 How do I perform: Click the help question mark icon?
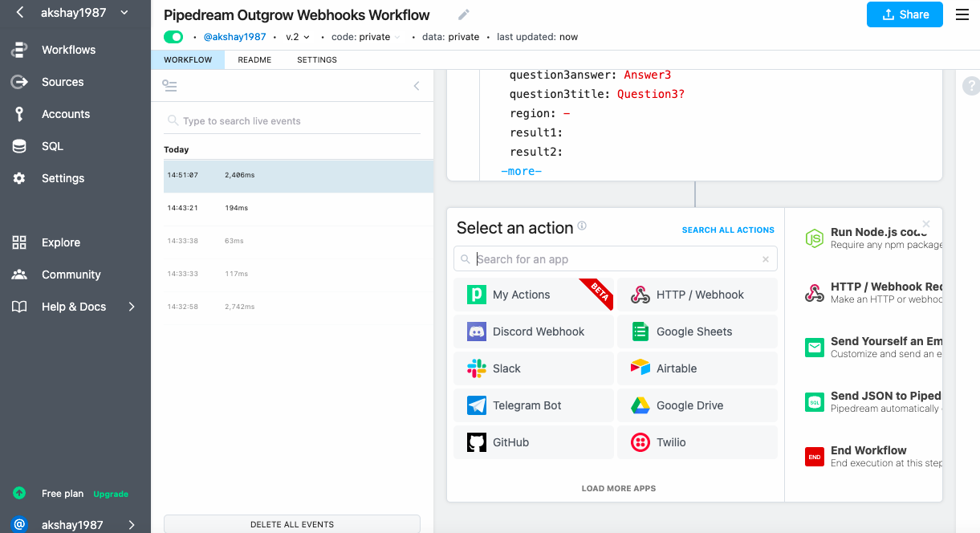(971, 85)
